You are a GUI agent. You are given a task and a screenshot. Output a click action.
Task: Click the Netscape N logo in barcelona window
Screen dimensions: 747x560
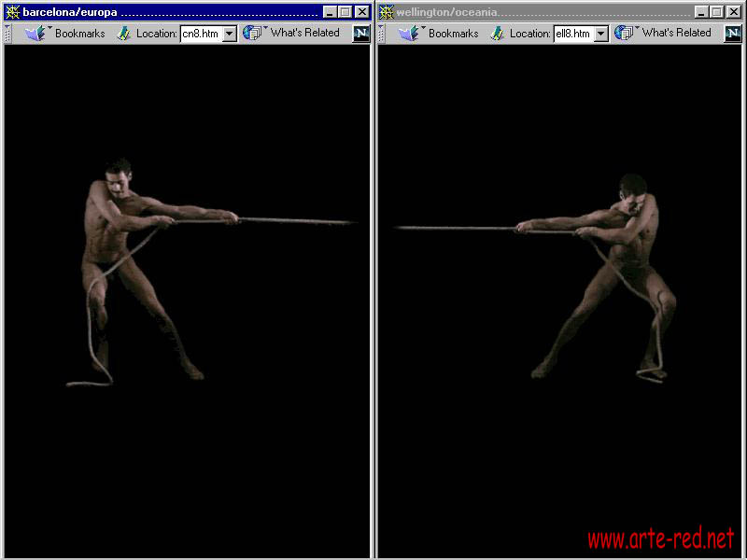pos(360,34)
